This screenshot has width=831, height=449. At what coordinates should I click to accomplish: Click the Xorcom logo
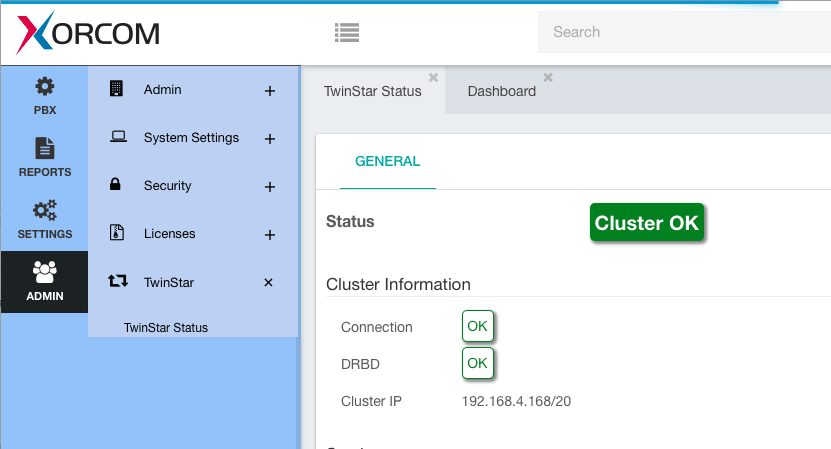point(88,33)
